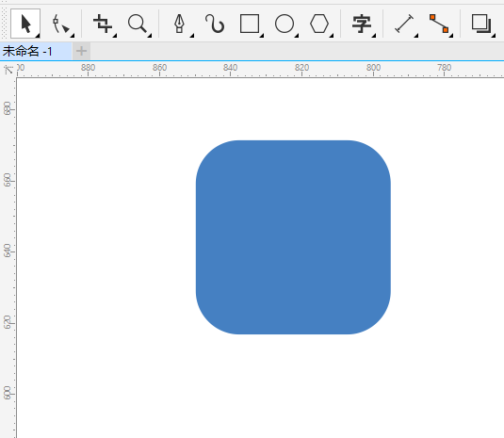
Task: Select the Pick arrow tool
Action: pos(25,24)
